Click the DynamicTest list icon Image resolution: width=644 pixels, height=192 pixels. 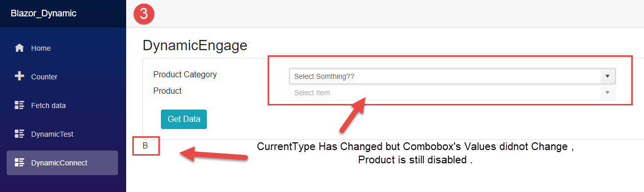point(19,134)
